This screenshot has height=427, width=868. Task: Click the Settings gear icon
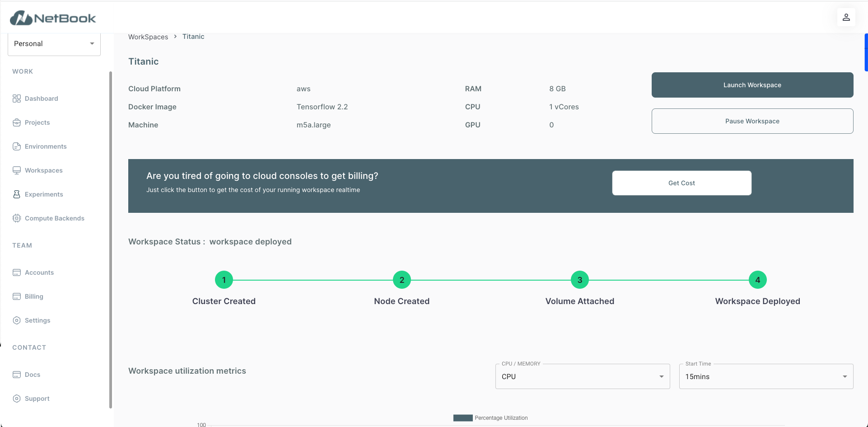[x=17, y=320]
